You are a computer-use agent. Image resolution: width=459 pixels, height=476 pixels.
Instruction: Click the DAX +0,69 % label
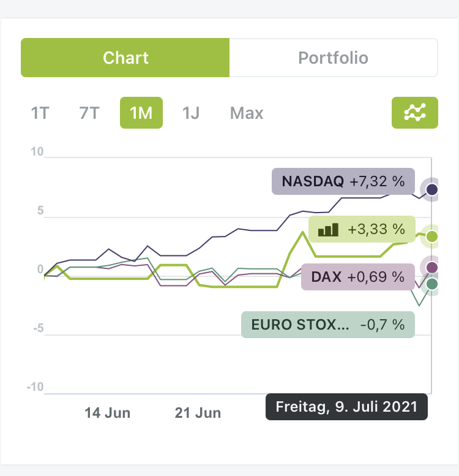coord(358,276)
